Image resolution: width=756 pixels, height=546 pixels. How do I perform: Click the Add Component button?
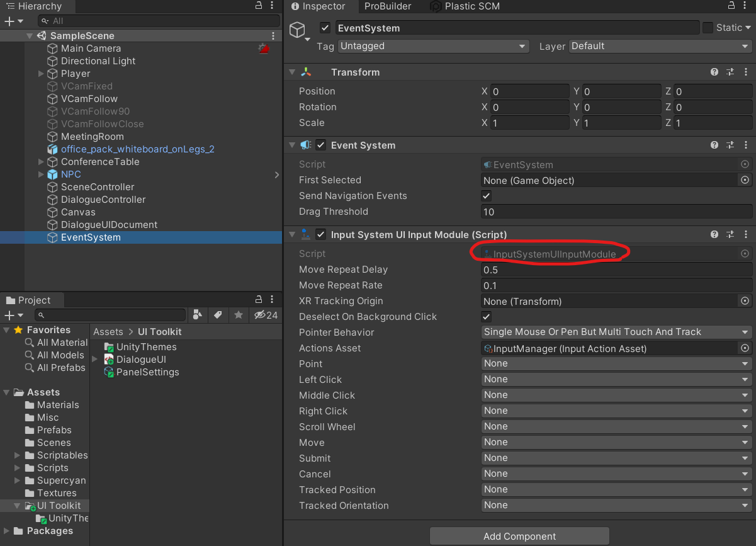[x=520, y=537]
